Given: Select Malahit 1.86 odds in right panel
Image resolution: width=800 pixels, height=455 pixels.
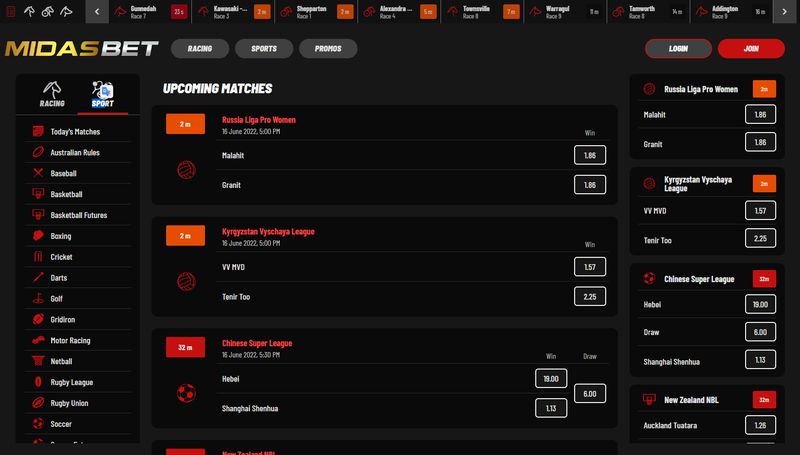Looking at the screenshot, I should (760, 114).
